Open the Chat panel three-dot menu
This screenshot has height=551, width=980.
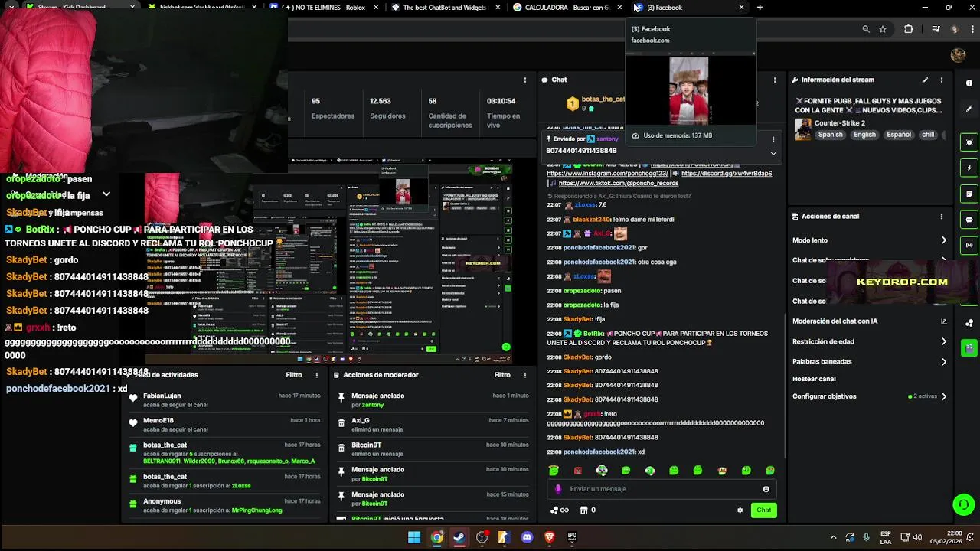(x=775, y=80)
